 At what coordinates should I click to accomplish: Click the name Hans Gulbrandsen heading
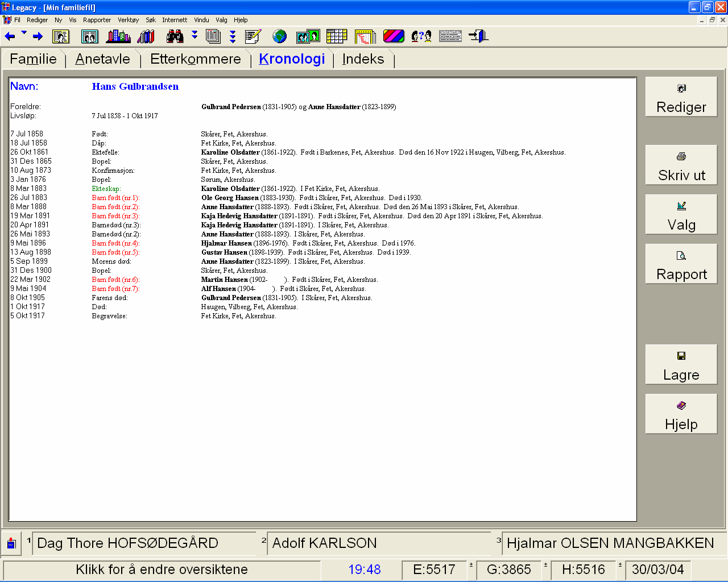tap(135, 86)
